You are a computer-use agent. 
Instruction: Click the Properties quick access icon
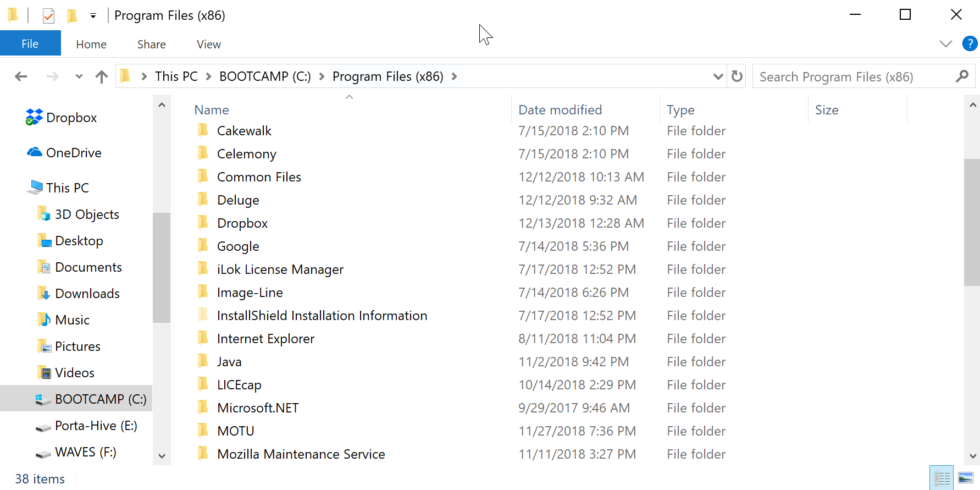pyautogui.click(x=49, y=15)
